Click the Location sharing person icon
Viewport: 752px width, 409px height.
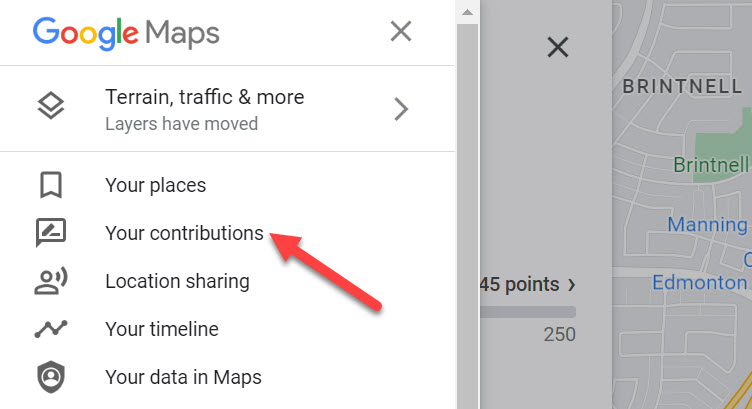pyautogui.click(x=51, y=281)
